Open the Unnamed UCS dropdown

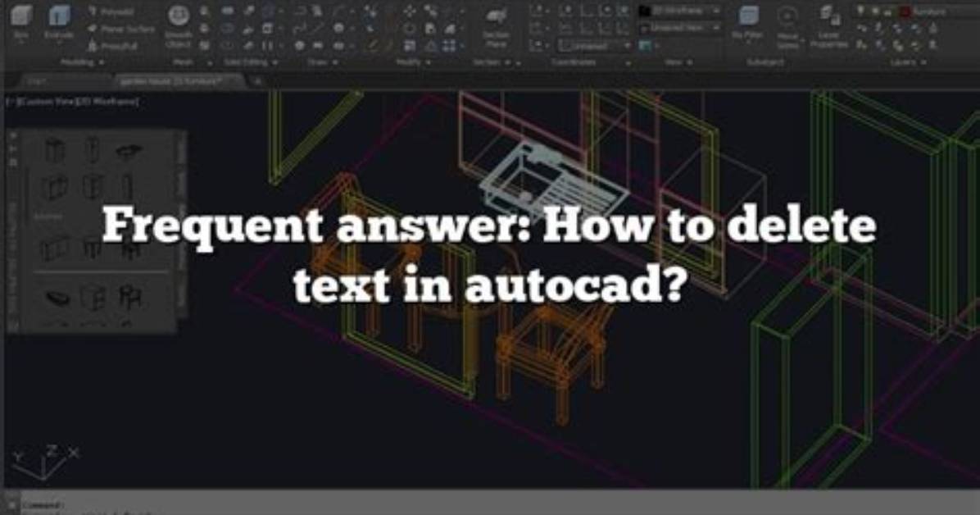pyautogui.click(x=594, y=46)
